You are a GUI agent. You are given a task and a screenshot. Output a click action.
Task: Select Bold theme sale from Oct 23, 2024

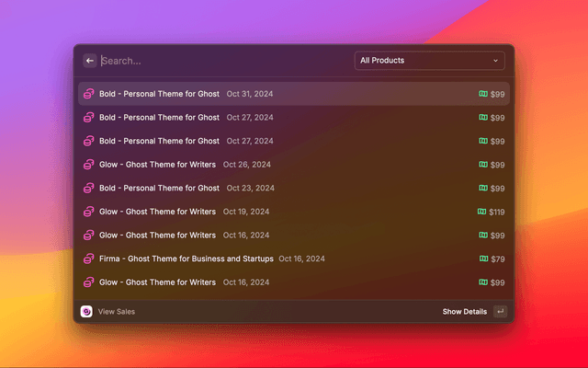tap(159, 188)
